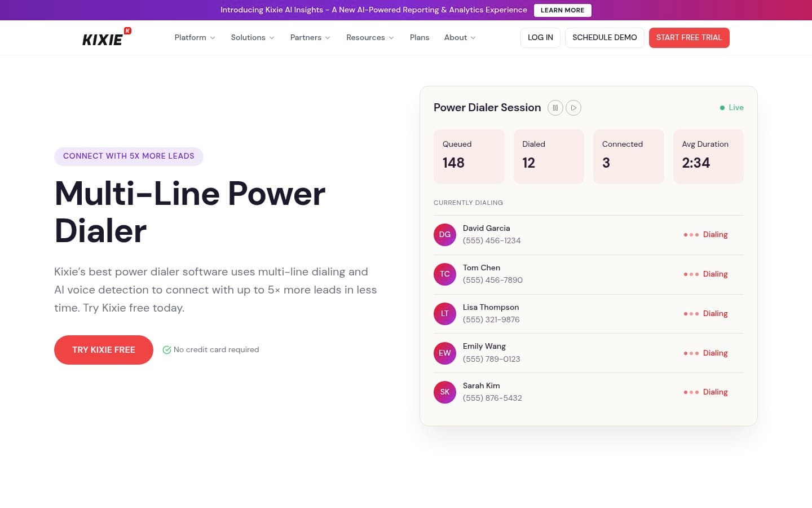Click the Dialing status for Emily Wang
Viewport: 812px width, 508px height.
pos(716,353)
